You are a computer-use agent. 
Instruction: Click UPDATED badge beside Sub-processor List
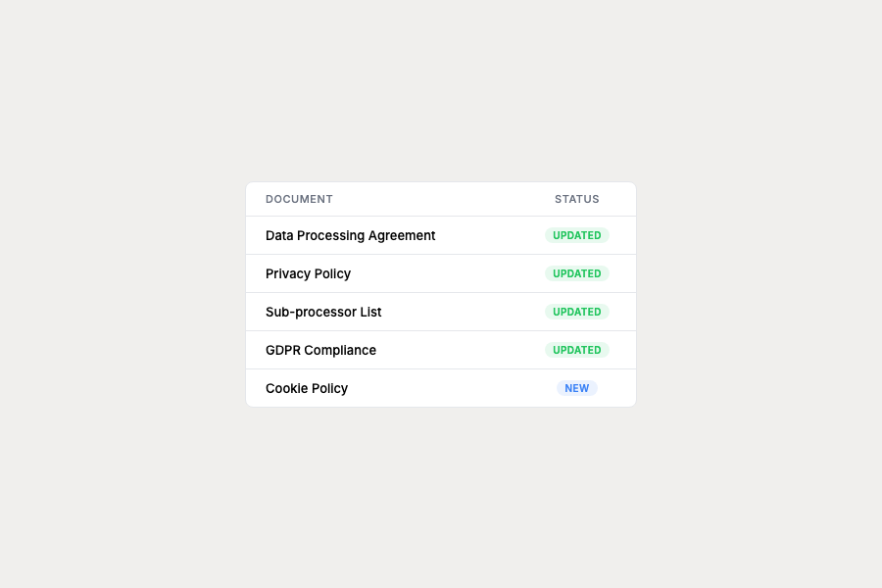click(576, 312)
